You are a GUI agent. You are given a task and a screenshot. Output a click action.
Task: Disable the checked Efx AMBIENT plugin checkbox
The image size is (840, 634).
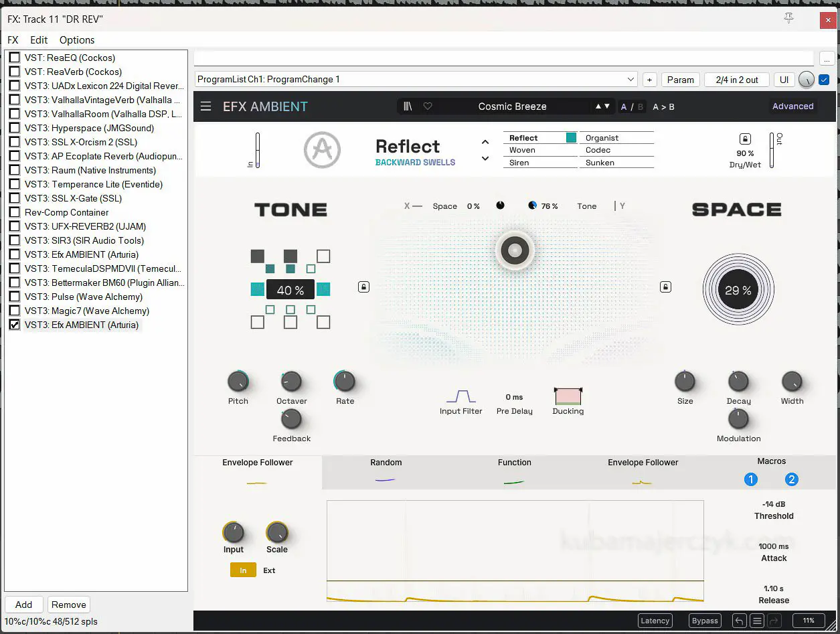[x=14, y=325]
